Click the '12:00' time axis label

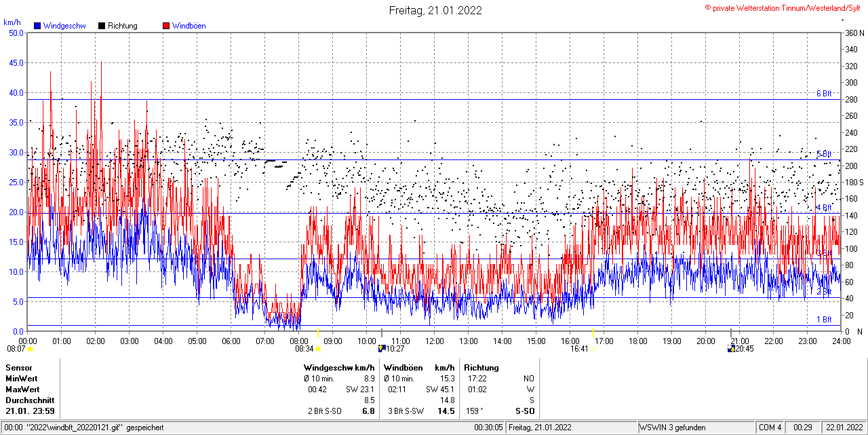[435, 341]
